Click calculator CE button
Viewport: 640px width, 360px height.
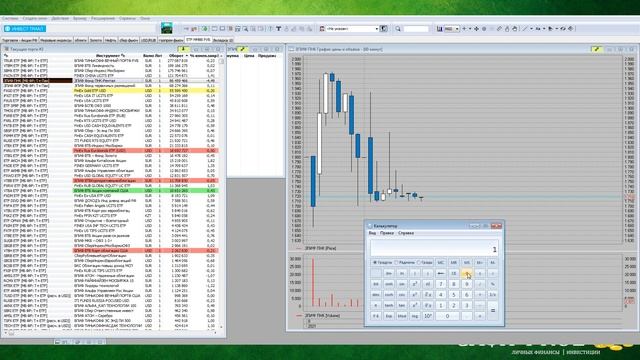[454, 273]
